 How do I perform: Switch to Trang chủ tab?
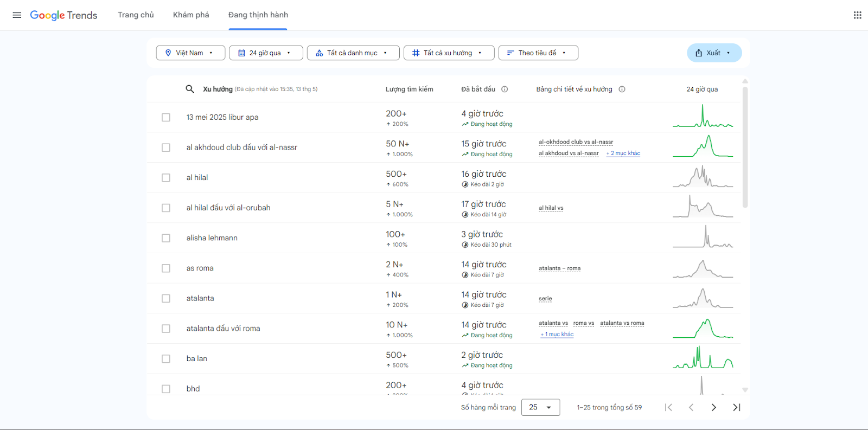[x=136, y=15]
